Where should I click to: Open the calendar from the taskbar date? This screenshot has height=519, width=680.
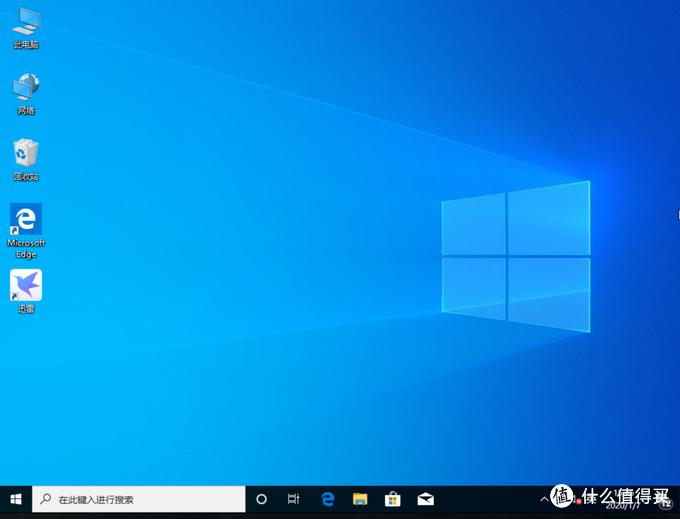[x=620, y=505]
